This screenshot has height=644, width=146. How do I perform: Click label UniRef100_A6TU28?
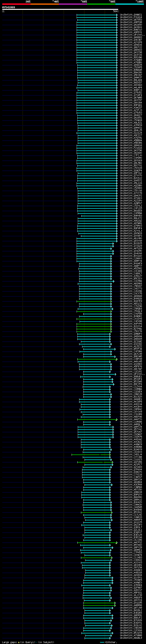coord(131,249)
